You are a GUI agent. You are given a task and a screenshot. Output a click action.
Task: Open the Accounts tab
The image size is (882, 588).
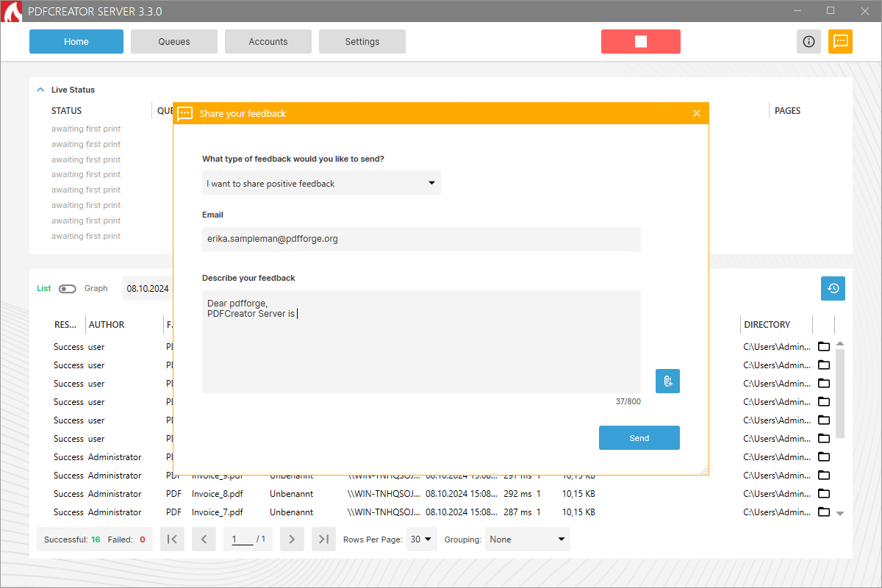tap(268, 42)
